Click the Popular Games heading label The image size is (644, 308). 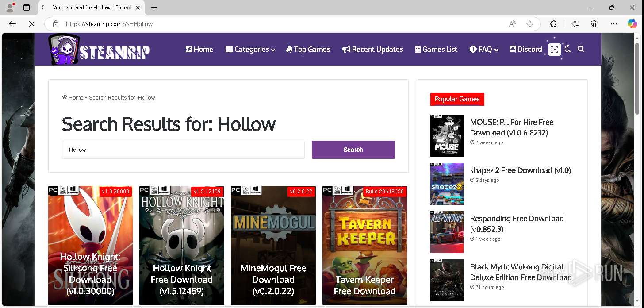click(457, 99)
